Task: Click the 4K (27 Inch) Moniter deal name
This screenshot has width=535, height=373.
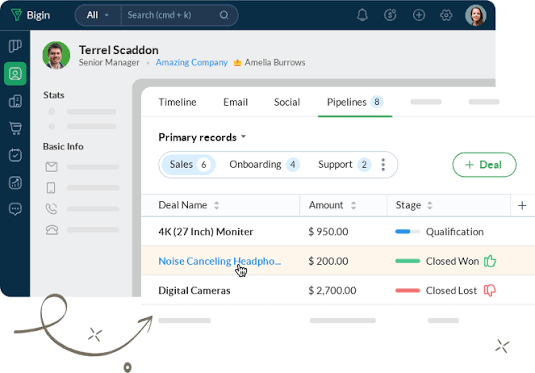Action: [205, 232]
